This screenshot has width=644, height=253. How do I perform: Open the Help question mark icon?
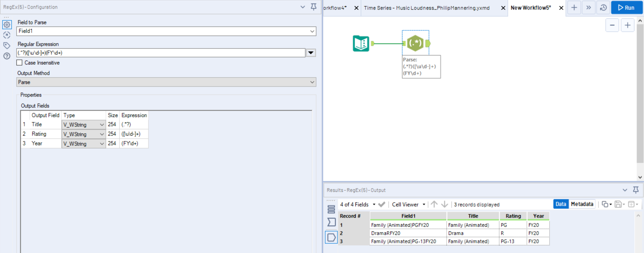pyautogui.click(x=7, y=56)
